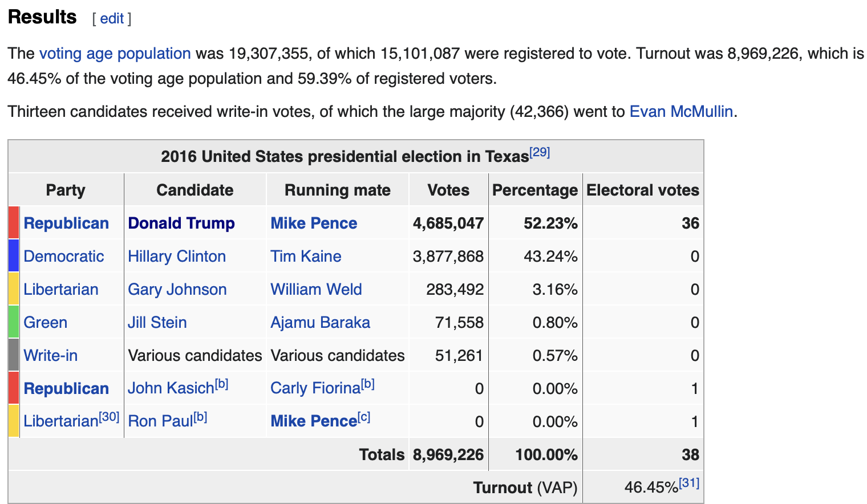Follow the Evan McMullin link

coord(680,111)
